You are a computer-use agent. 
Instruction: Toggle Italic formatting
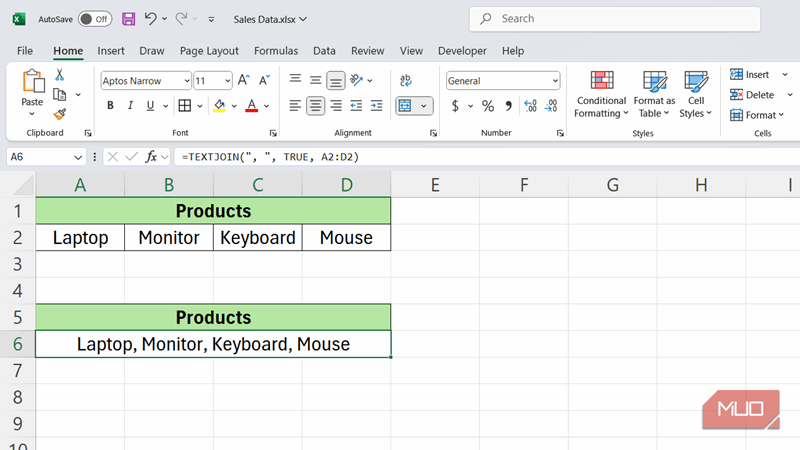(128, 106)
